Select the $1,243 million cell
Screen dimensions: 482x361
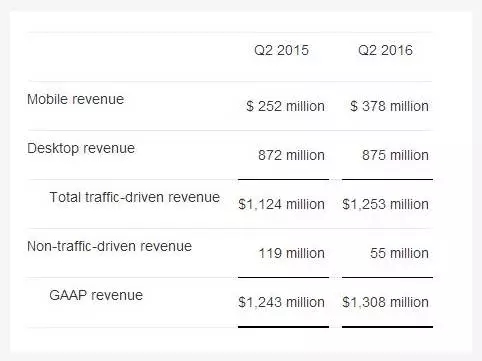281,302
